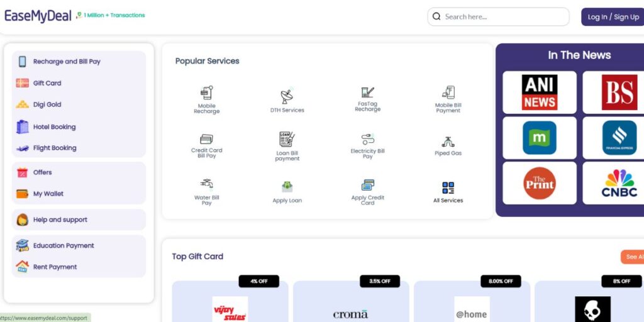644x322 pixels.
Task: Click the My Wallet icon
Action: (22, 194)
